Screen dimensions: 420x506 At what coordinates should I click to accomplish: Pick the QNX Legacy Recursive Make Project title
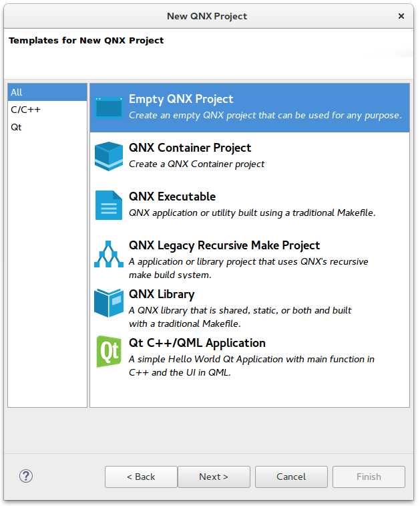pyautogui.click(x=224, y=245)
